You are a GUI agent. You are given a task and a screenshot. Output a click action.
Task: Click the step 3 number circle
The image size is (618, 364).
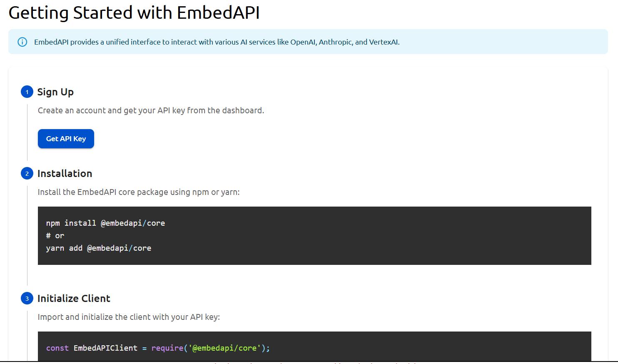coord(27,299)
